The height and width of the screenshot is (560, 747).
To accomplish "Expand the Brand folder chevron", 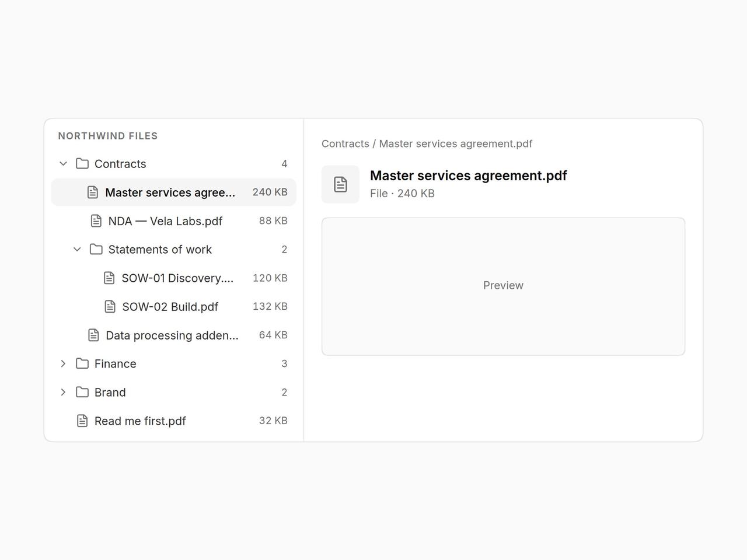I will click(x=63, y=393).
